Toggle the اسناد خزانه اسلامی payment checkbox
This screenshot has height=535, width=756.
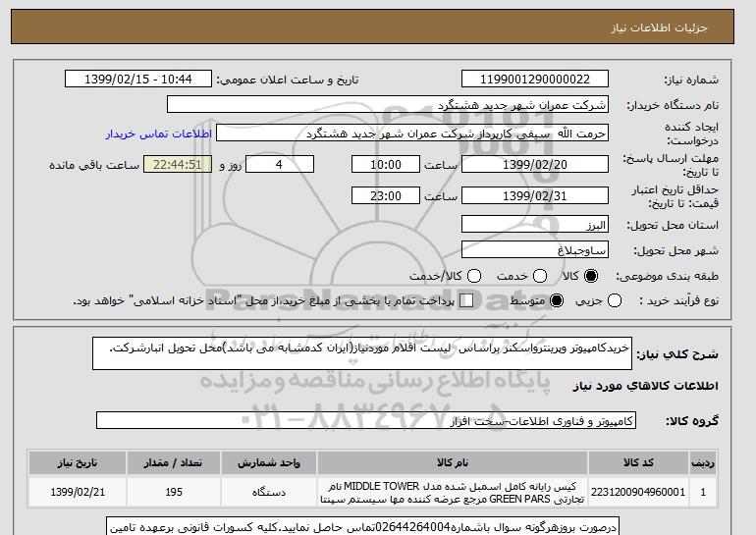[466, 300]
